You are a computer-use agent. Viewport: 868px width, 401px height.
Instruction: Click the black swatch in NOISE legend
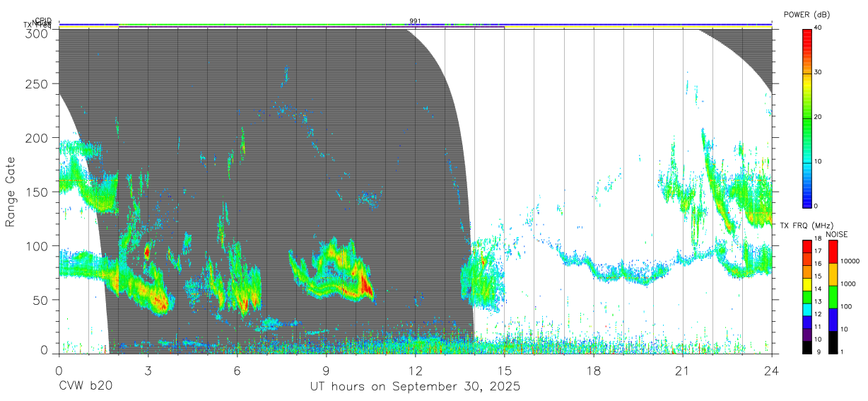pos(833,342)
